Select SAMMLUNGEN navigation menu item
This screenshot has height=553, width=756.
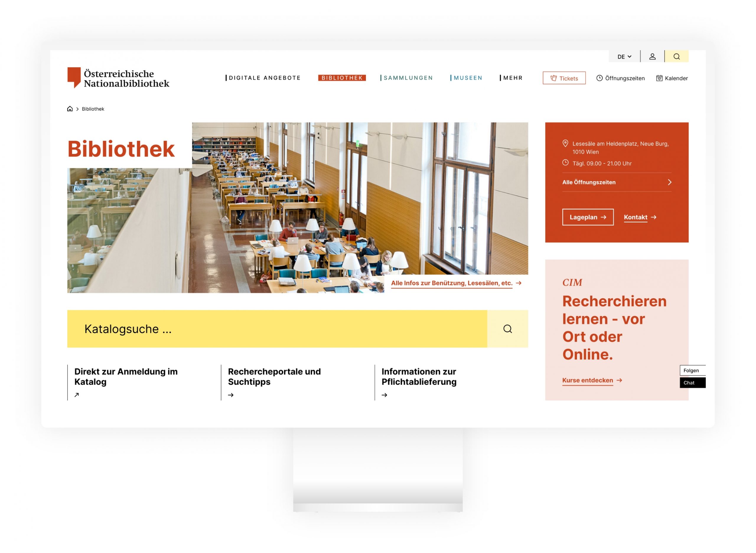click(407, 78)
